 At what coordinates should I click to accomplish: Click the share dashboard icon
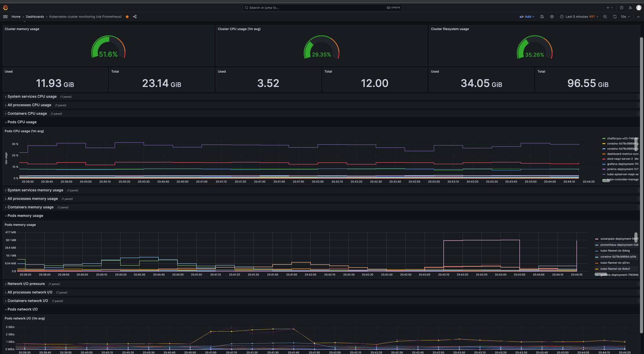[135, 17]
